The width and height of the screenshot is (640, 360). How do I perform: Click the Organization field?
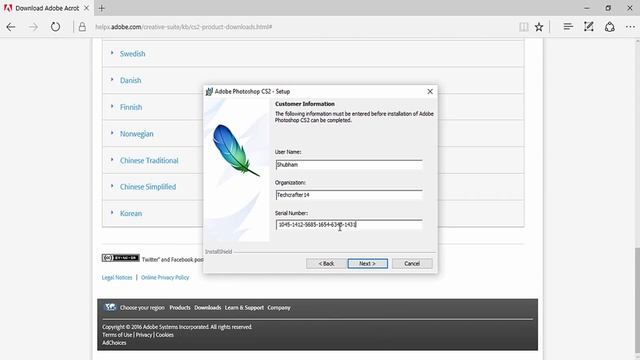[x=349, y=195]
